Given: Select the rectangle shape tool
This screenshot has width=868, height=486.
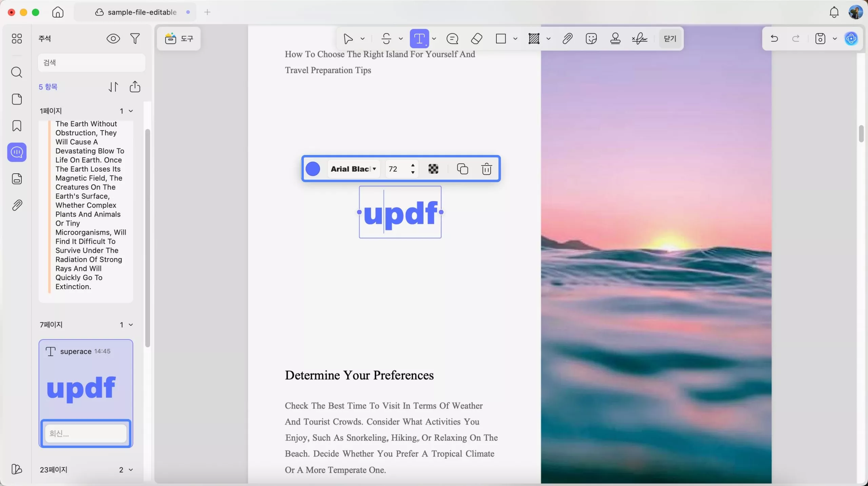Looking at the screenshot, I should coord(501,39).
